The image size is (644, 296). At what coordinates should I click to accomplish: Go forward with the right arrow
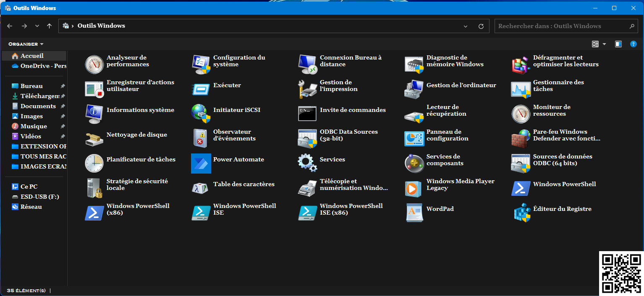coord(24,26)
